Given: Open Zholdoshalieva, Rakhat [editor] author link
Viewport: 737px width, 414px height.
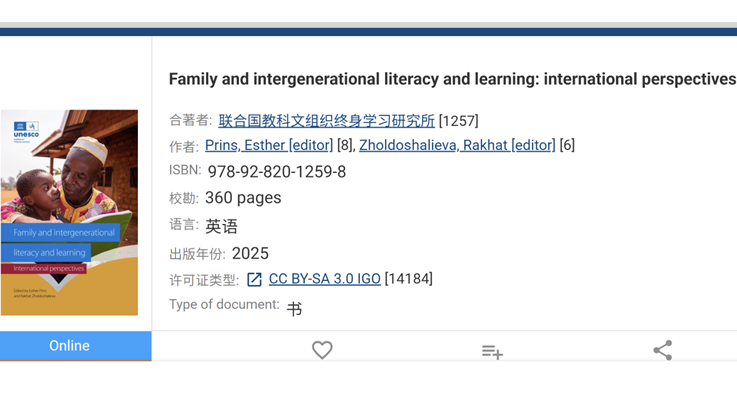Looking at the screenshot, I should 457,145.
